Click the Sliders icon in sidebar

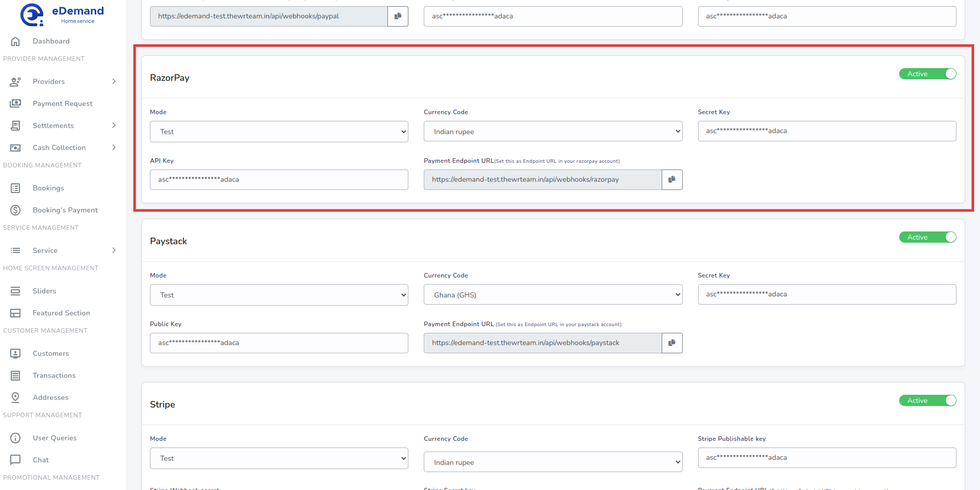15,291
